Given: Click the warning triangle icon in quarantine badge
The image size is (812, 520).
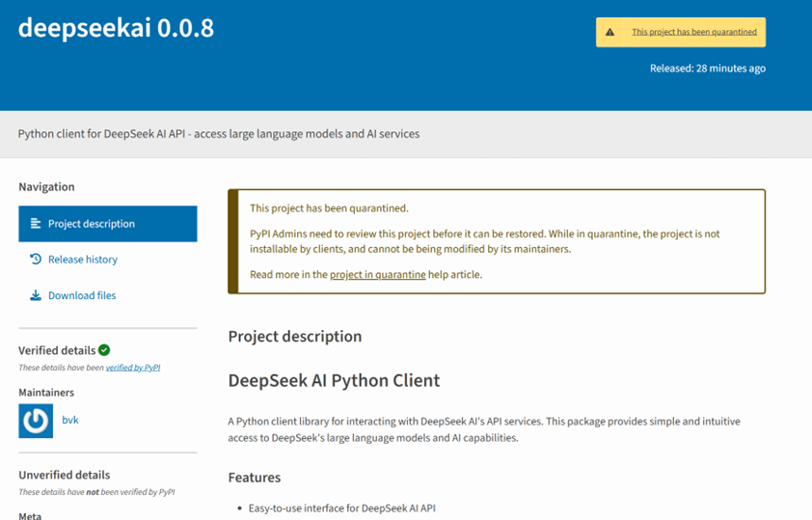Looking at the screenshot, I should (x=609, y=32).
